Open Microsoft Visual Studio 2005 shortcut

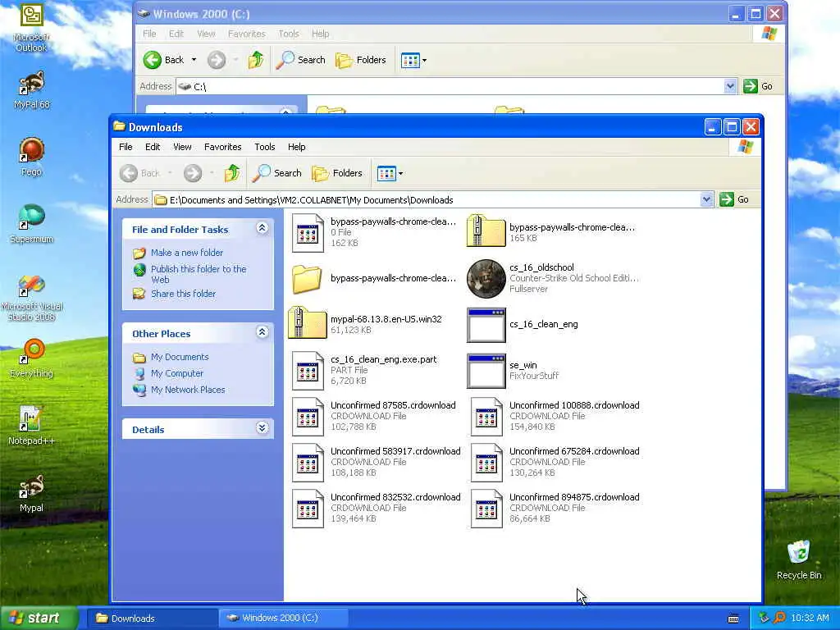point(31,297)
